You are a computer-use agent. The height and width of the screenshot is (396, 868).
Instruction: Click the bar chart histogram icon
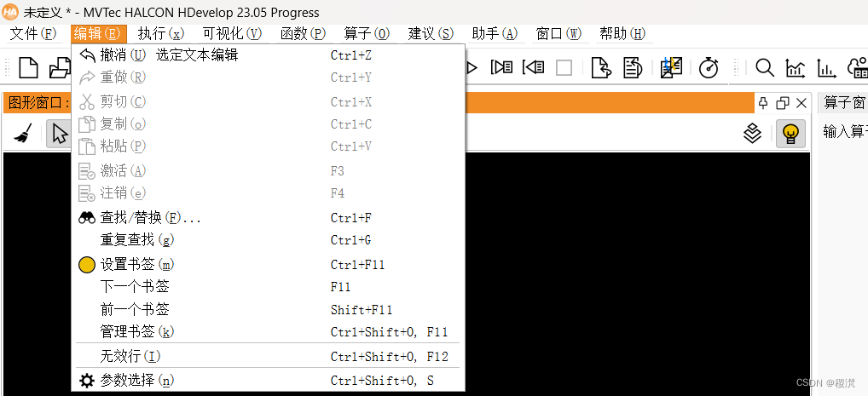click(x=826, y=68)
